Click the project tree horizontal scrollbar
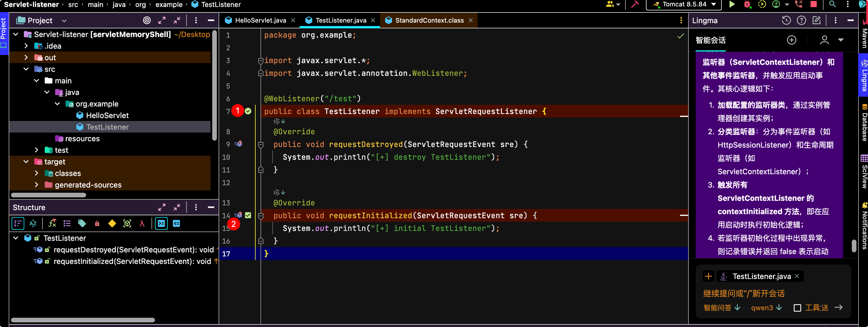868x327 pixels. tap(49, 195)
